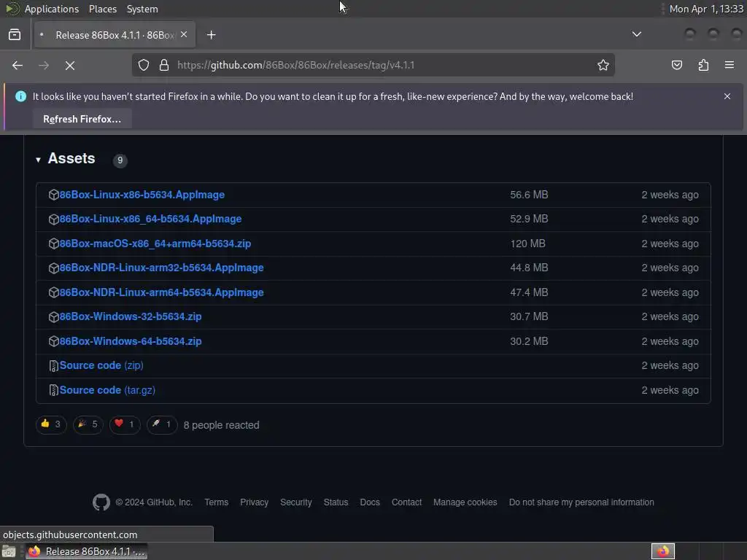
Task: Open the Security footer link
Action: click(x=296, y=502)
